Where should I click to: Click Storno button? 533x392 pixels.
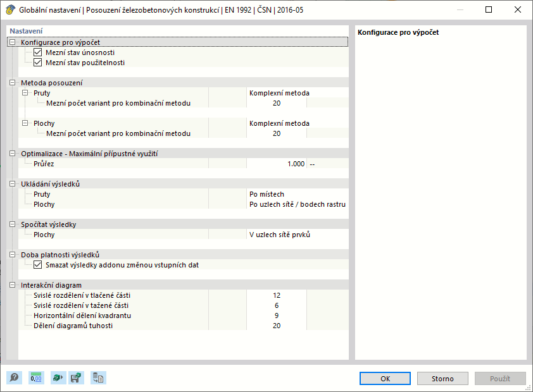pos(442,379)
